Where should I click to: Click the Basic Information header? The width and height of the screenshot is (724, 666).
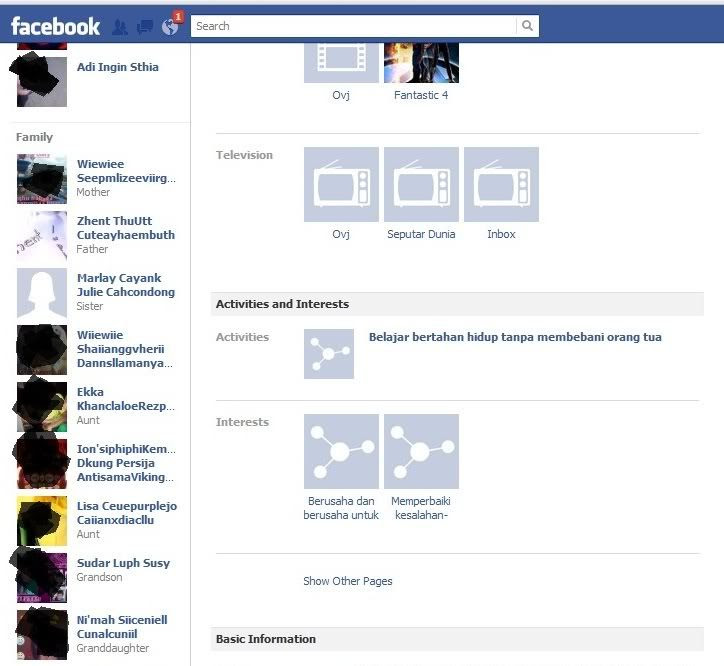265,639
